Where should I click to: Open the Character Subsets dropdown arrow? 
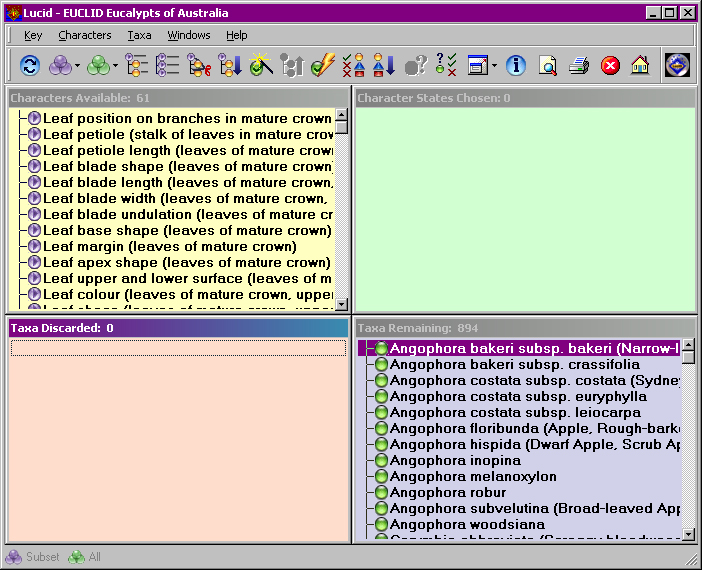tap(77, 66)
